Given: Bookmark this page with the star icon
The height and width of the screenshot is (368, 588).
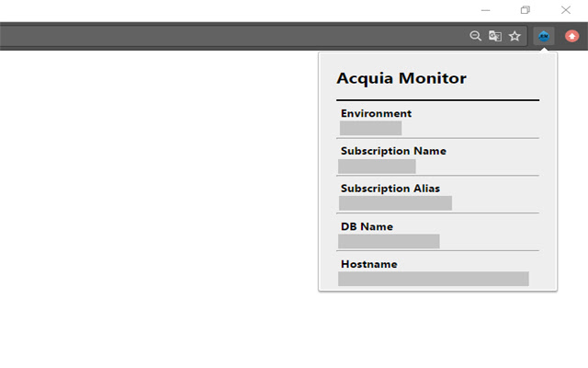Looking at the screenshot, I should [x=514, y=36].
